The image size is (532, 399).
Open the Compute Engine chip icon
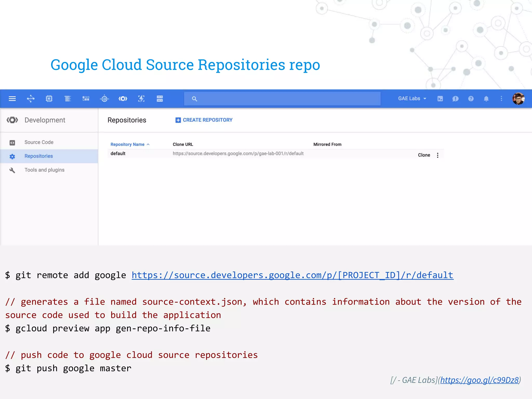(49, 99)
